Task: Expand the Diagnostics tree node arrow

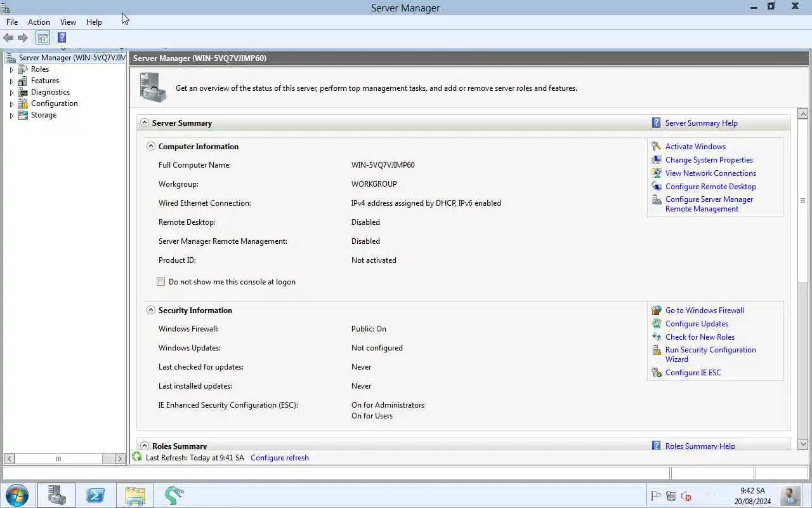Action: (11, 93)
